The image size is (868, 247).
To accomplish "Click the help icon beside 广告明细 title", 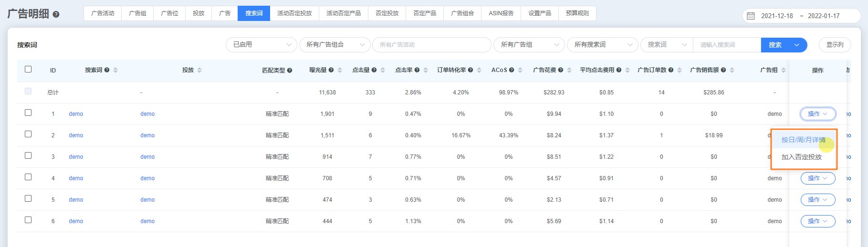I will (x=56, y=14).
